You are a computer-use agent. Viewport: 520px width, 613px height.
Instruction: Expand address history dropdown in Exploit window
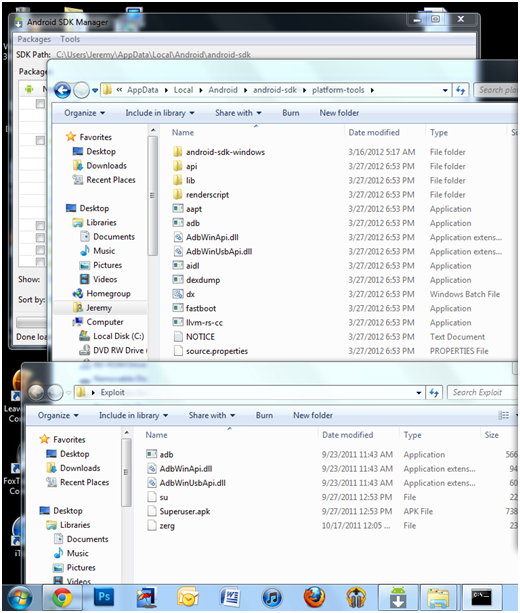(x=419, y=393)
